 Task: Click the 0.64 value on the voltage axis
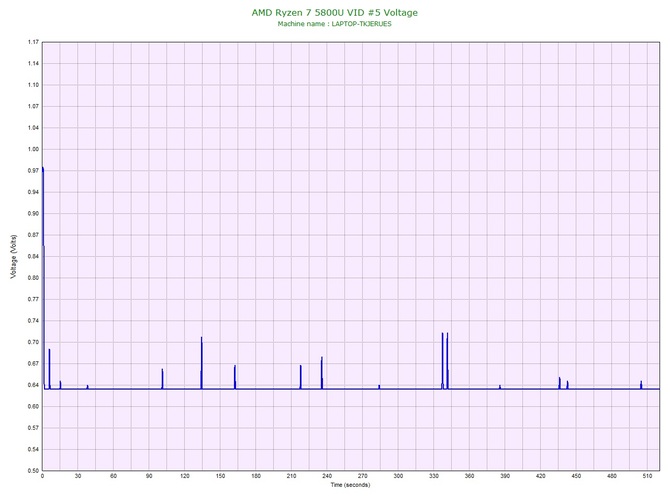(x=33, y=385)
